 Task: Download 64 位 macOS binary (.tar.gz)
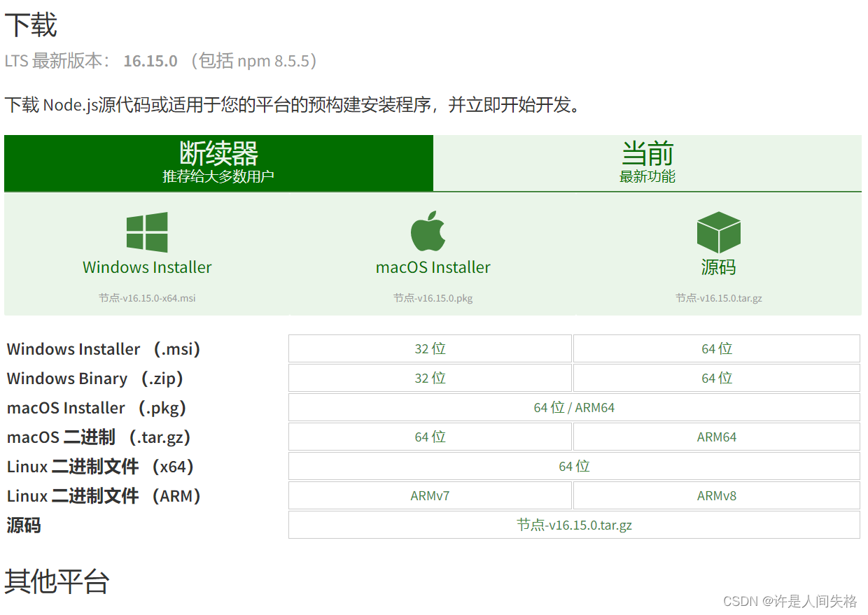(430, 437)
